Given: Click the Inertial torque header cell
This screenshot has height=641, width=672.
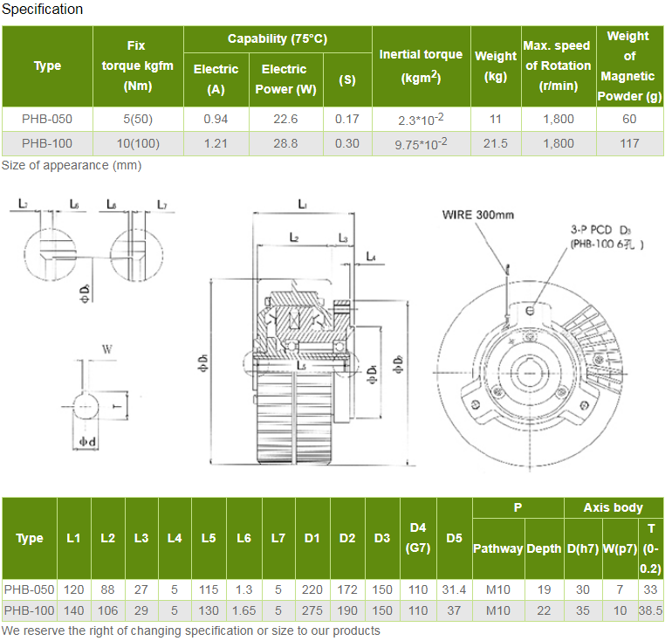Looking at the screenshot, I should 421,65.
